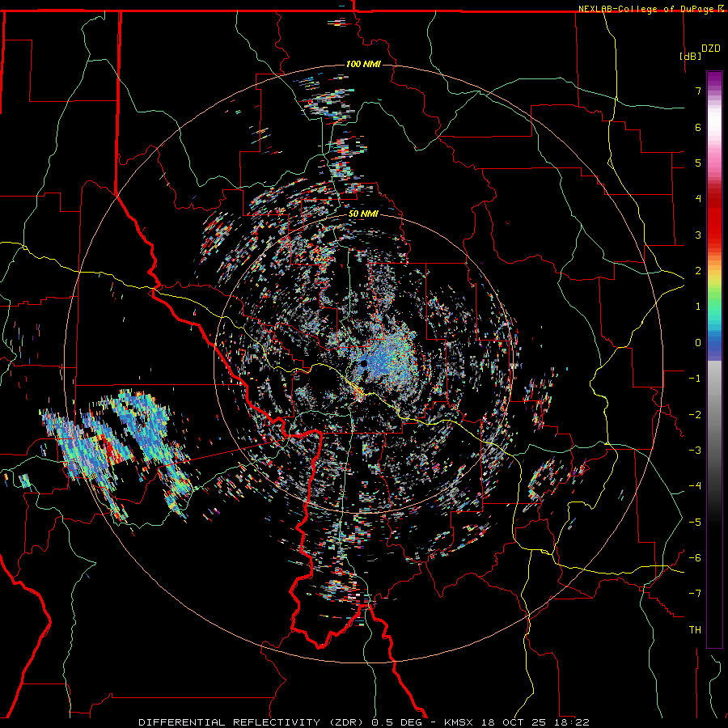Click the DIFFERENTIAL REFLECTIVITY (ZDR) caption title
The image size is (728, 728).
(x=252, y=722)
